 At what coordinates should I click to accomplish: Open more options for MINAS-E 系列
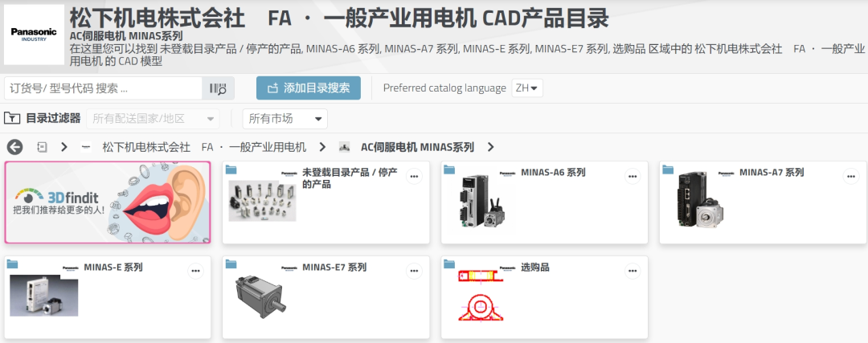click(x=195, y=271)
